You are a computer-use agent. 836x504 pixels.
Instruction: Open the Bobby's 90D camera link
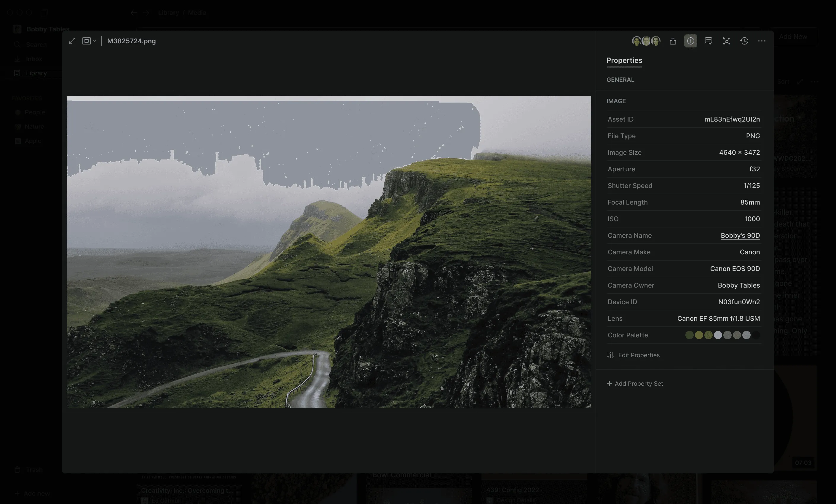pos(740,235)
